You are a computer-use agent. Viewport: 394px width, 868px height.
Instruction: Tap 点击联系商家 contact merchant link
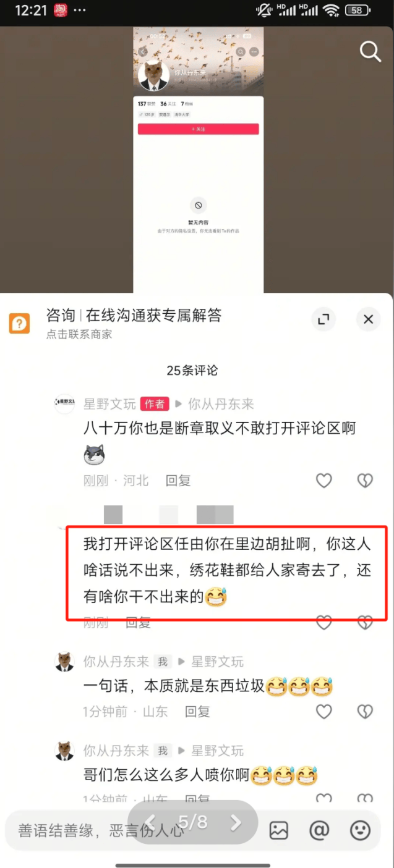[79, 334]
